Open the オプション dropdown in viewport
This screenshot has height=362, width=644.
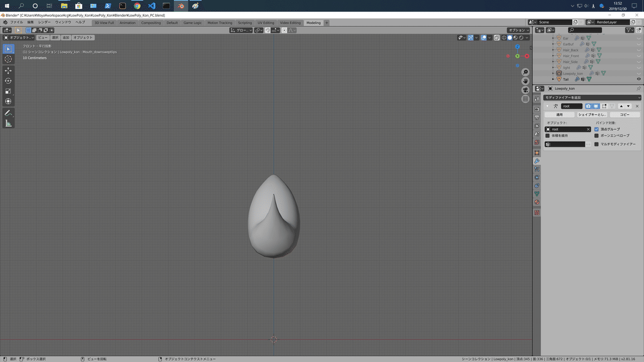(519, 30)
